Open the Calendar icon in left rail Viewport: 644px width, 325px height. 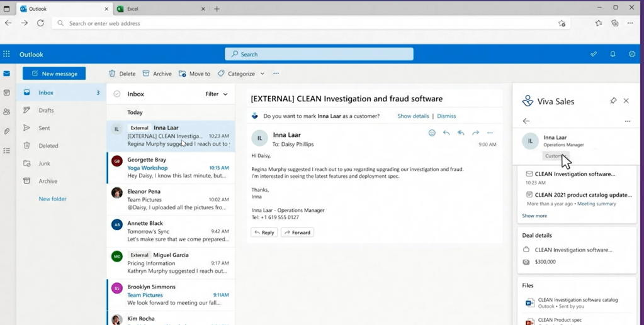click(6, 92)
